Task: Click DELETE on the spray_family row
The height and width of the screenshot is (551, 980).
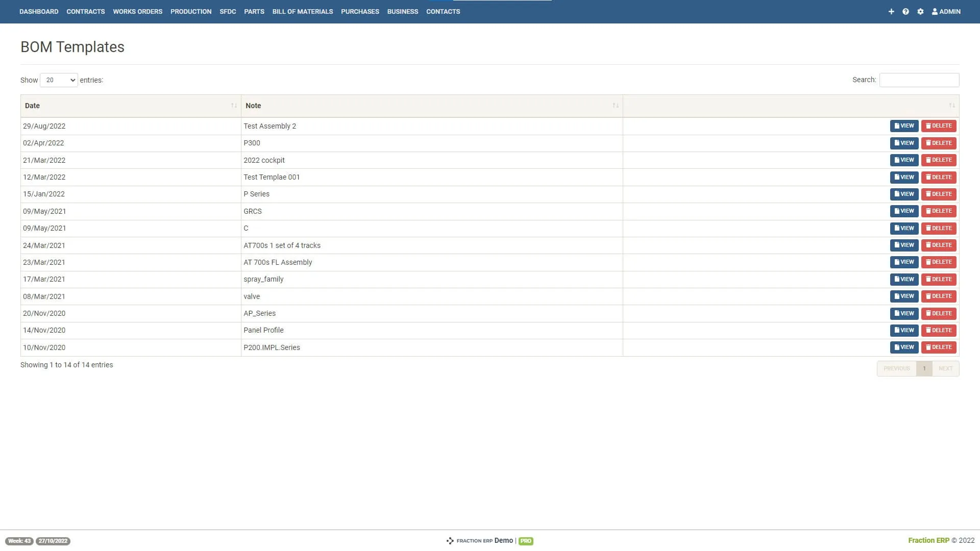Action: [938, 279]
